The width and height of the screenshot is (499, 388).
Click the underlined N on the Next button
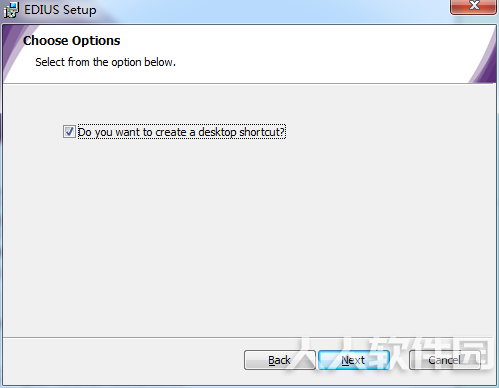click(x=345, y=360)
